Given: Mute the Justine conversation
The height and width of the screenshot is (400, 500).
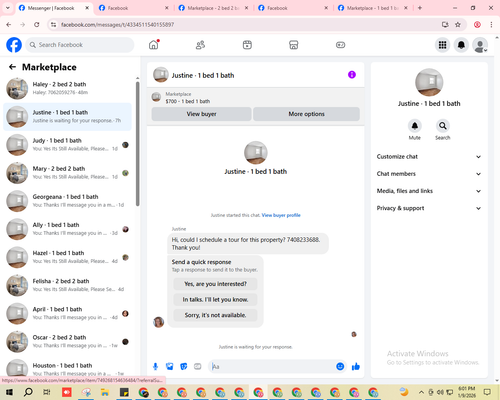Looking at the screenshot, I should click(415, 126).
